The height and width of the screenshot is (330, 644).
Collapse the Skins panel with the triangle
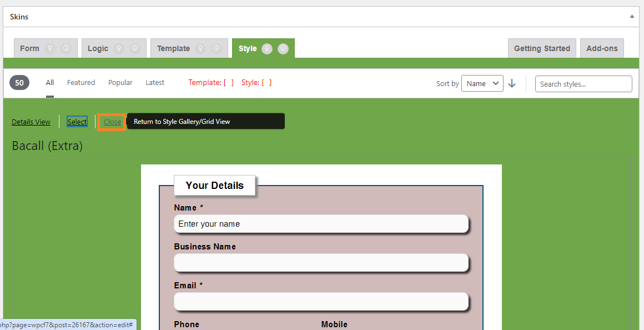coord(632,17)
